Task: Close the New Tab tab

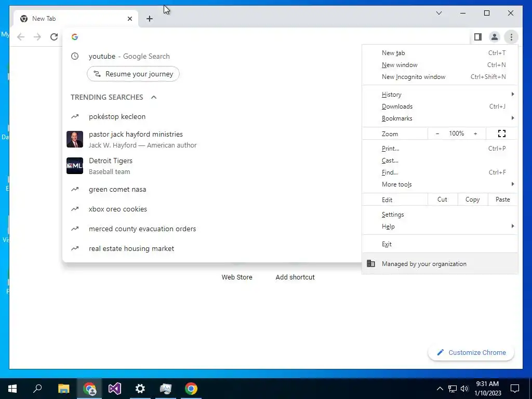Action: [129, 19]
